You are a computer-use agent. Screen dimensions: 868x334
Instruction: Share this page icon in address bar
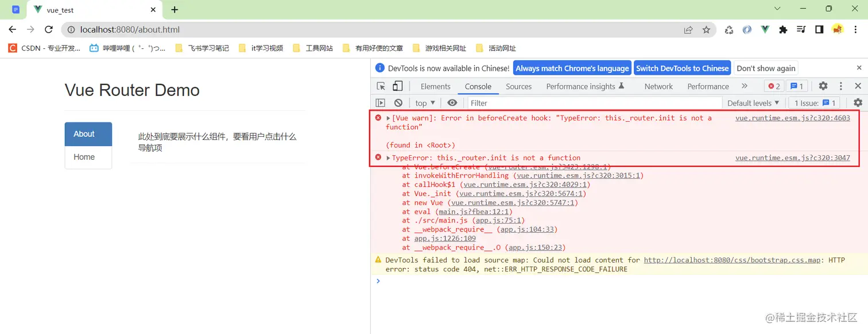[x=688, y=30]
